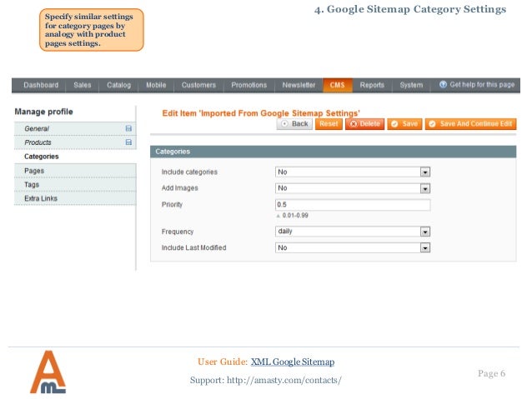Switch to the Tags profile tab
This screenshot has height=399, width=532.
(x=75, y=185)
